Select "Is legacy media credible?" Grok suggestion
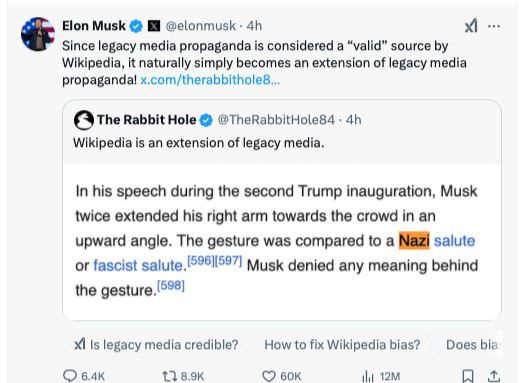Viewport: 519px width, 383px height. 156,345
